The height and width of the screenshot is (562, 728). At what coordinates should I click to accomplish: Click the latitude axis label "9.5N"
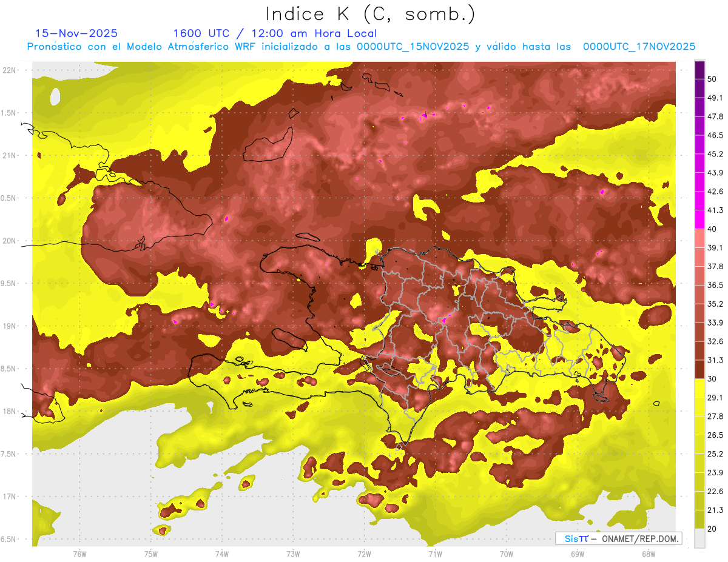pos(9,283)
